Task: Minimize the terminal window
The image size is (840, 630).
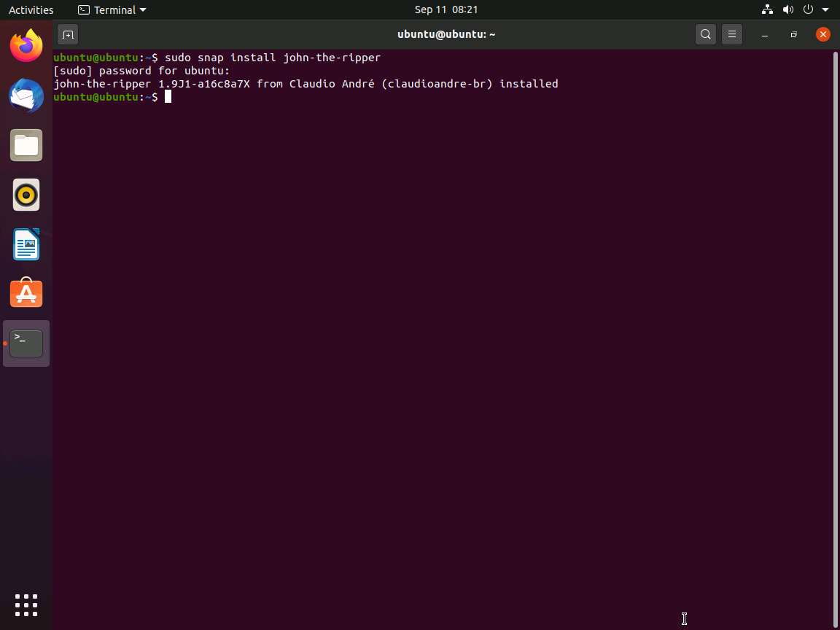Action: 765,35
